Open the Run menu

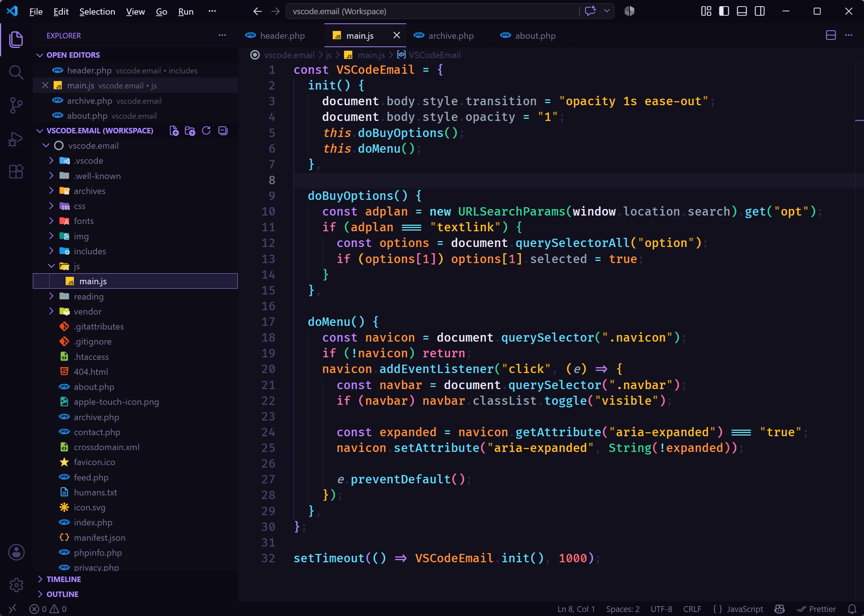coord(186,11)
